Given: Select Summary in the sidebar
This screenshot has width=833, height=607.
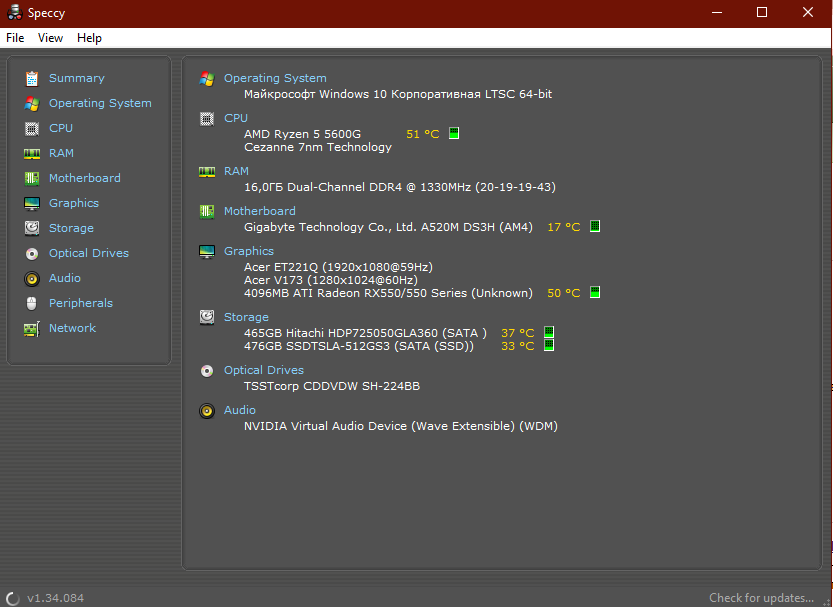Looking at the screenshot, I should click(x=76, y=78).
